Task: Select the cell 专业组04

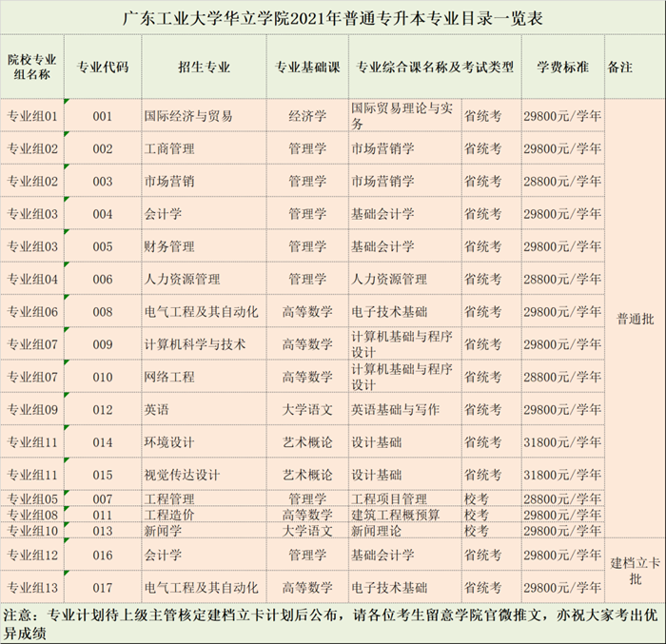Action: [x=32, y=279]
